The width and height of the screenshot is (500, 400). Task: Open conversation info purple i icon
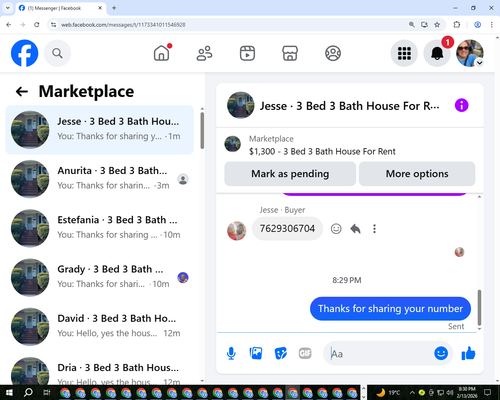(462, 106)
